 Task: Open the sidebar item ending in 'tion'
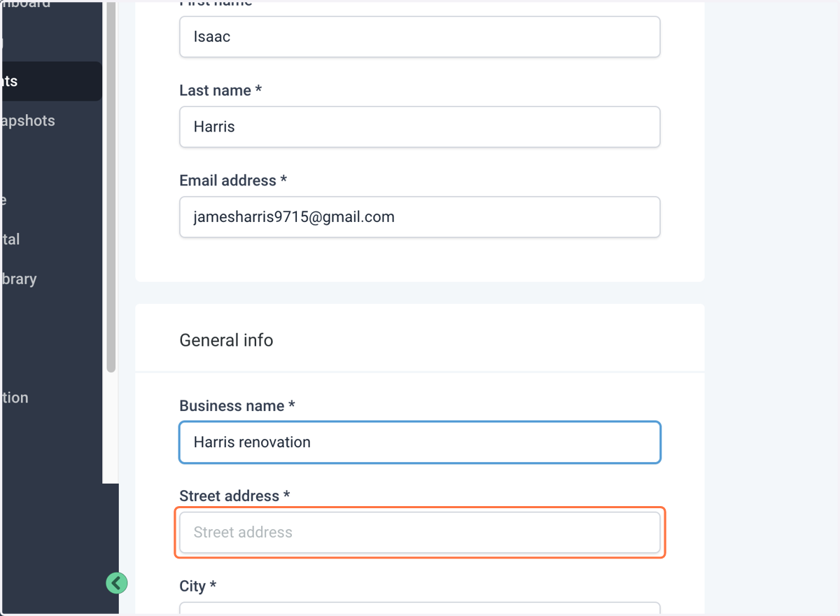15,398
